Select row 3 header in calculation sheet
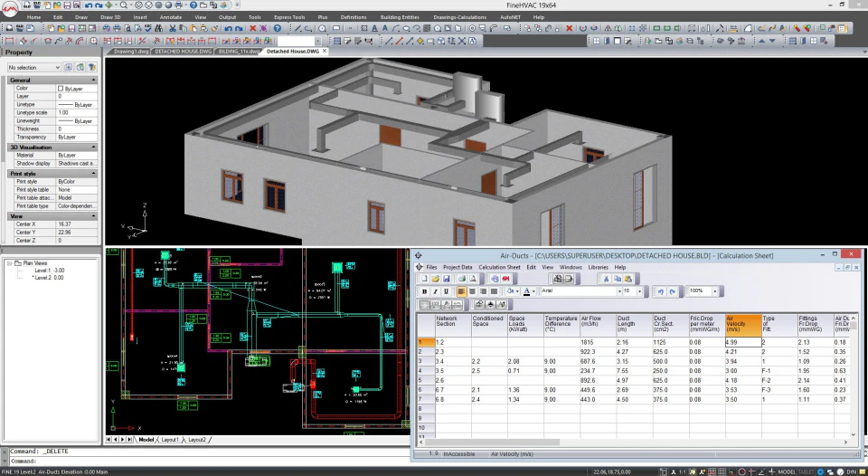868x476 pixels. coord(425,361)
